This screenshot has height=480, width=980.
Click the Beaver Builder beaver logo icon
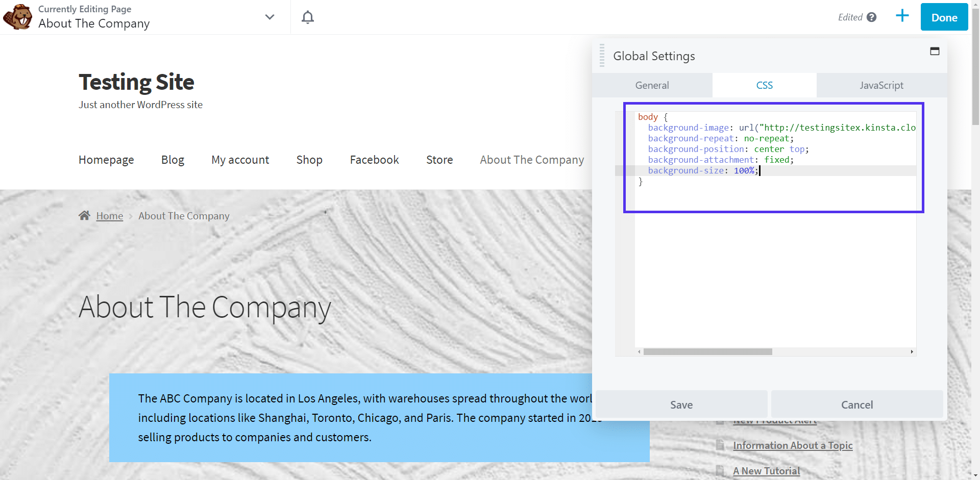point(17,16)
